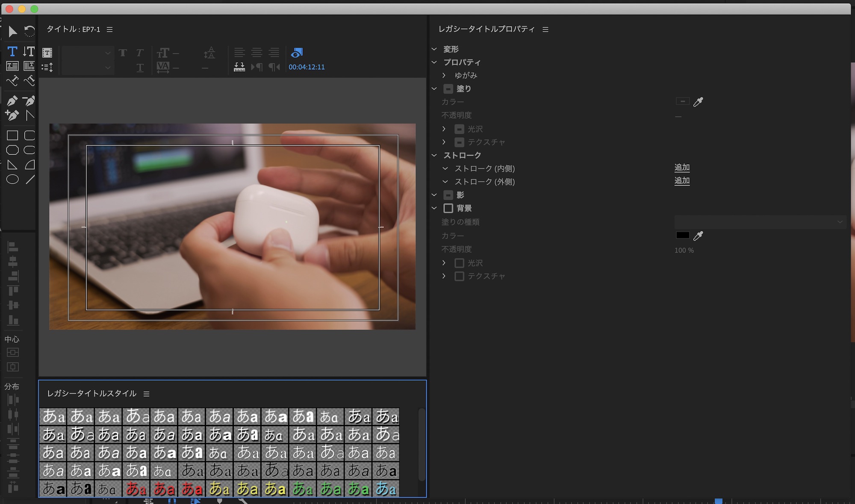Select the Rectangle shape tool
Image resolution: width=855 pixels, height=504 pixels.
12,136
